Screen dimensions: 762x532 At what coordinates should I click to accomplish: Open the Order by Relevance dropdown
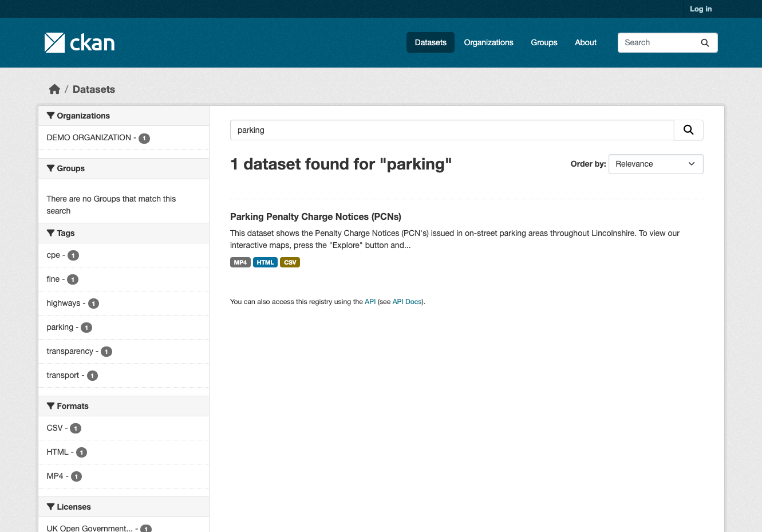coord(656,164)
